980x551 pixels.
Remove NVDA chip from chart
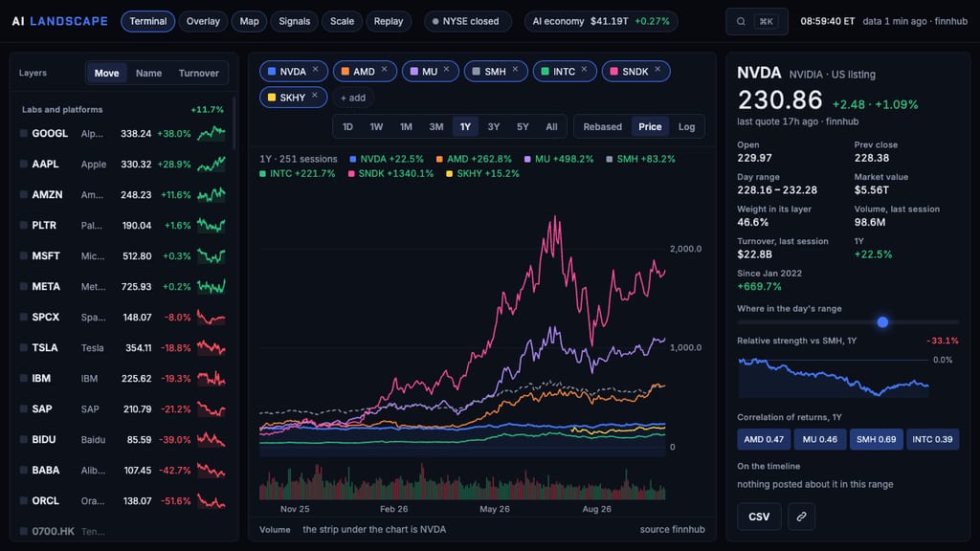tap(316, 70)
